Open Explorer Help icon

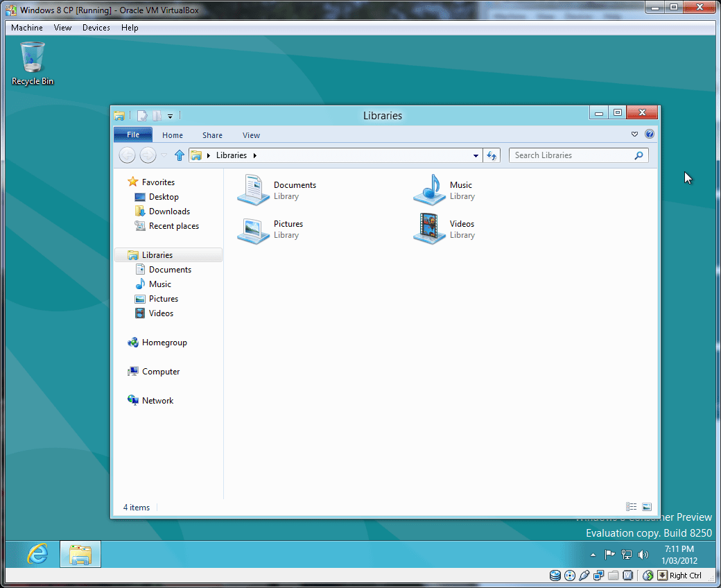[x=650, y=135]
